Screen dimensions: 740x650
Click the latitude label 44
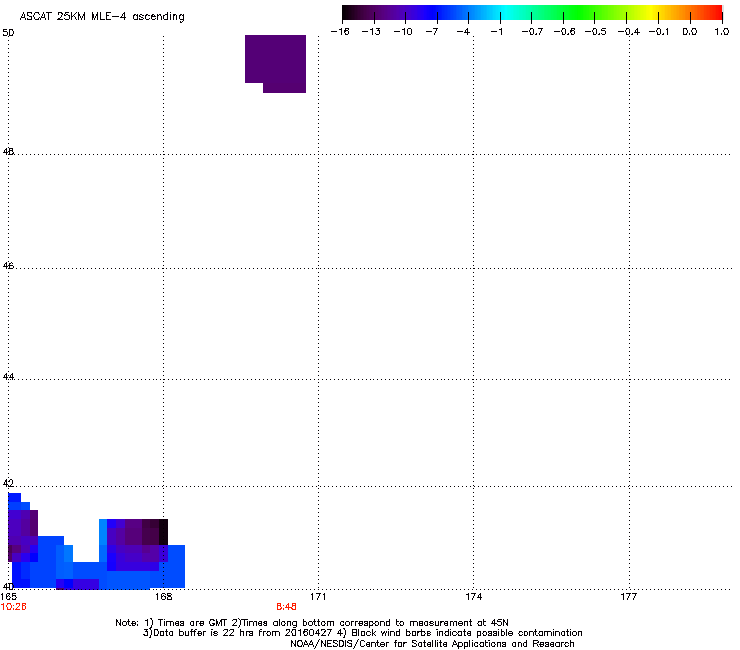(8, 377)
